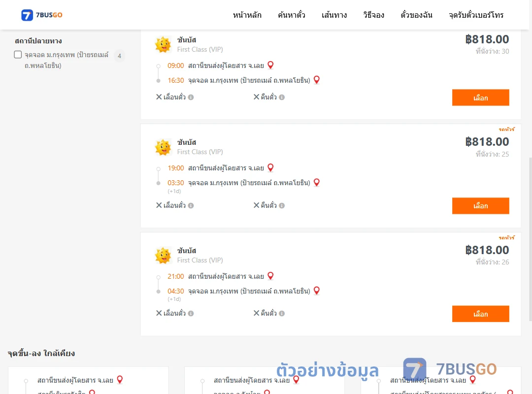Viewport: 532px width, 394px height.
Task: Click First Class (VIP) label on 09:00 trip
Action: [x=200, y=50]
